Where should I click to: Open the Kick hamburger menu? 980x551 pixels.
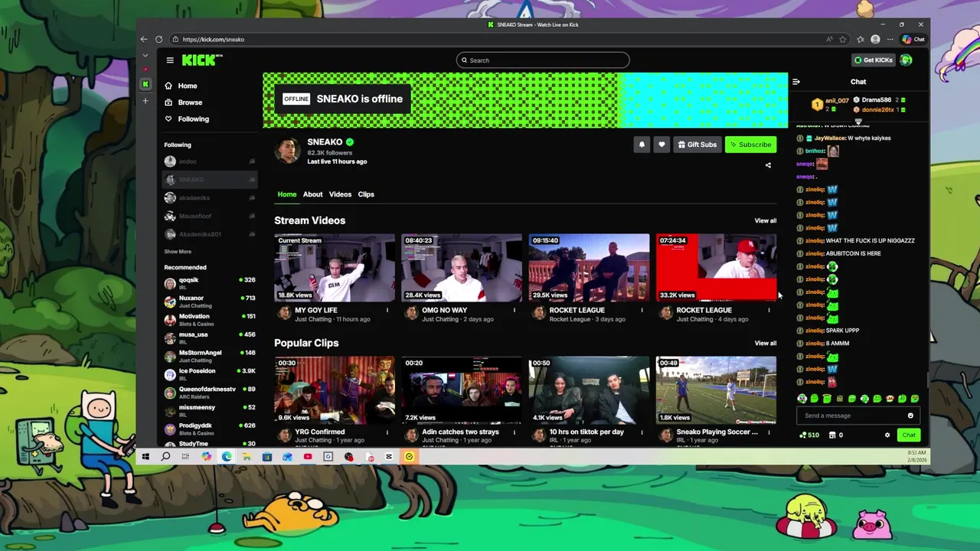(170, 60)
